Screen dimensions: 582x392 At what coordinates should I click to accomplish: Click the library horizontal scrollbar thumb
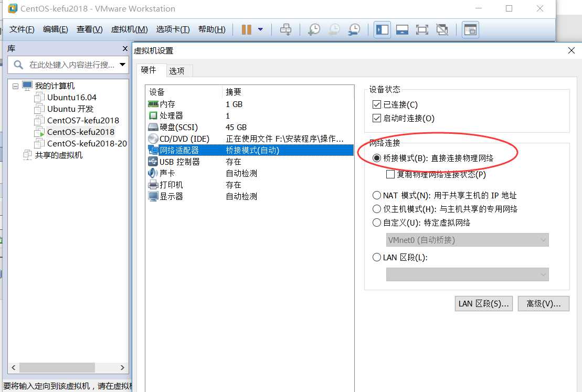[57, 367]
